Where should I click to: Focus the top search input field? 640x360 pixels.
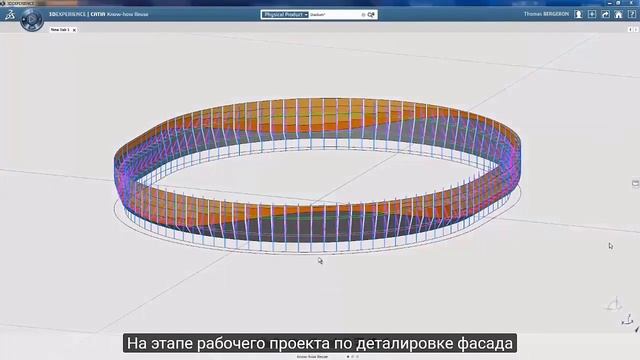[335, 15]
